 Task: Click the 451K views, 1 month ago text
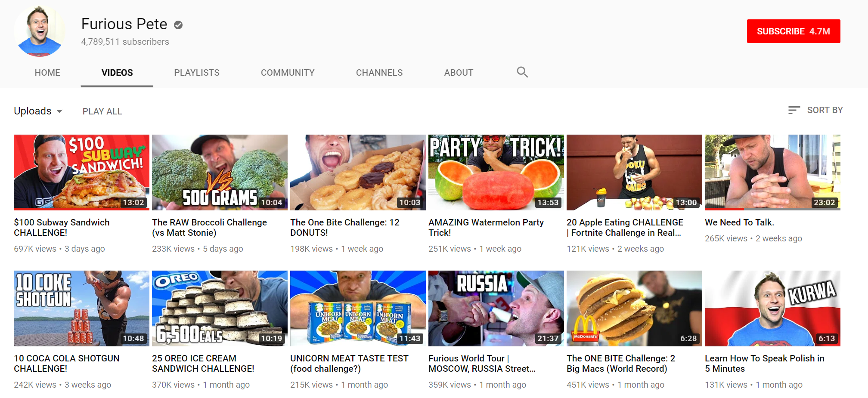pyautogui.click(x=616, y=385)
